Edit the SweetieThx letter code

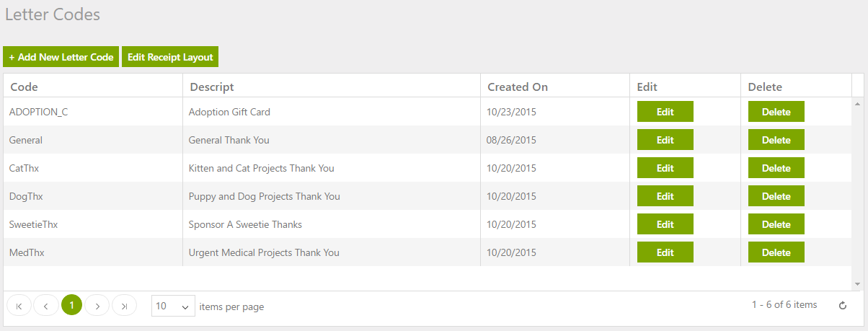click(x=665, y=224)
